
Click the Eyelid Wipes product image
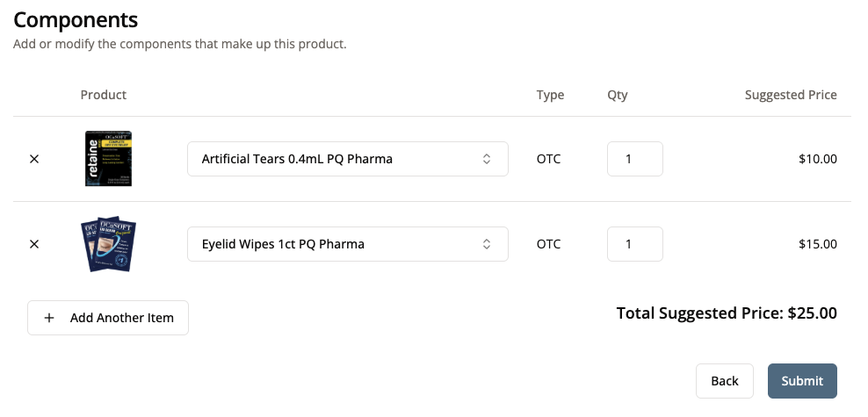point(109,244)
